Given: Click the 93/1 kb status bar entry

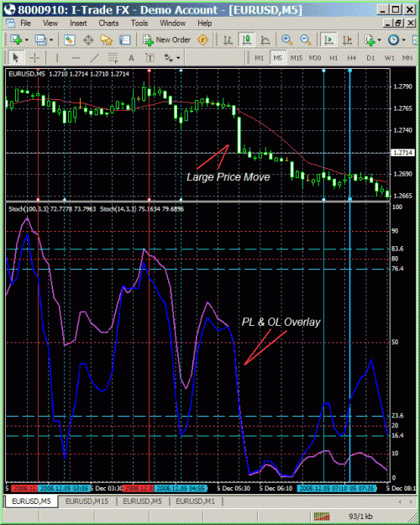Looking at the screenshot, I should [x=360, y=517].
